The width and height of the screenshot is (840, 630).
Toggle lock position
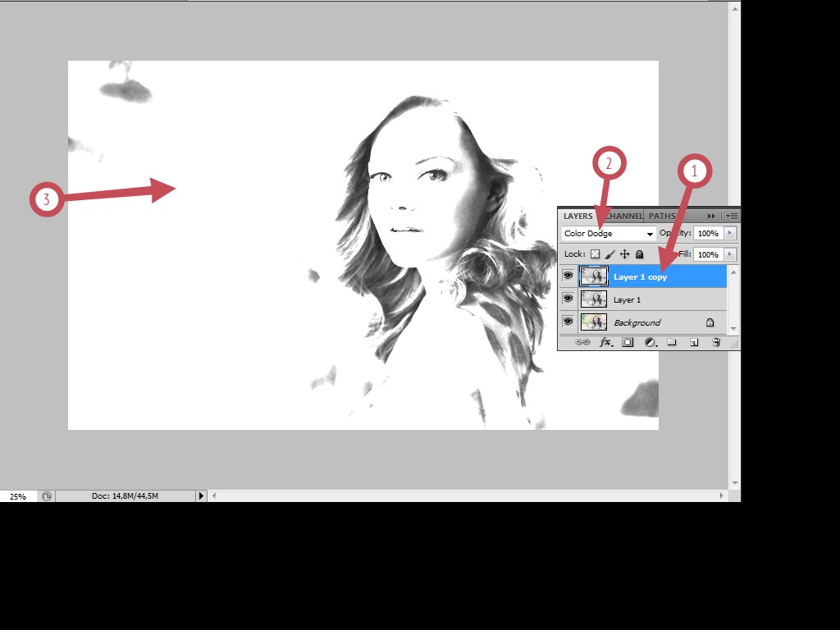point(624,254)
